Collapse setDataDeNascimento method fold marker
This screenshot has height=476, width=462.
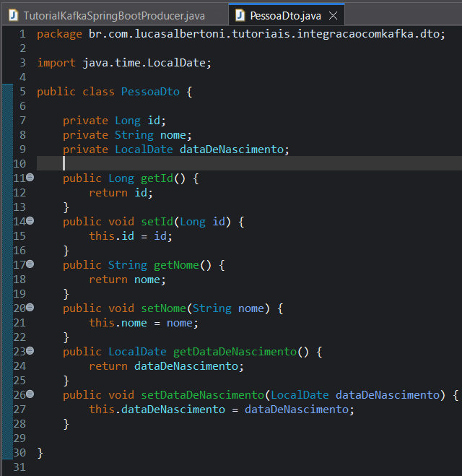30,394
